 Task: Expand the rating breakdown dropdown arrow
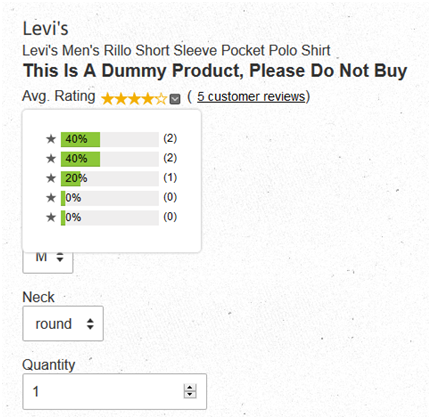pyautogui.click(x=175, y=99)
